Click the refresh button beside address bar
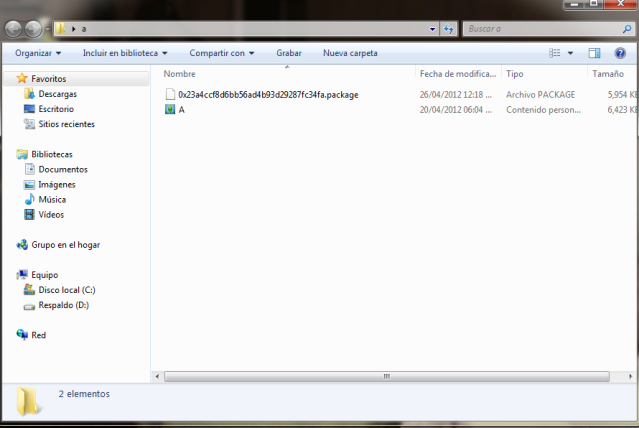Image resolution: width=639 pixels, height=428 pixels. point(448,29)
